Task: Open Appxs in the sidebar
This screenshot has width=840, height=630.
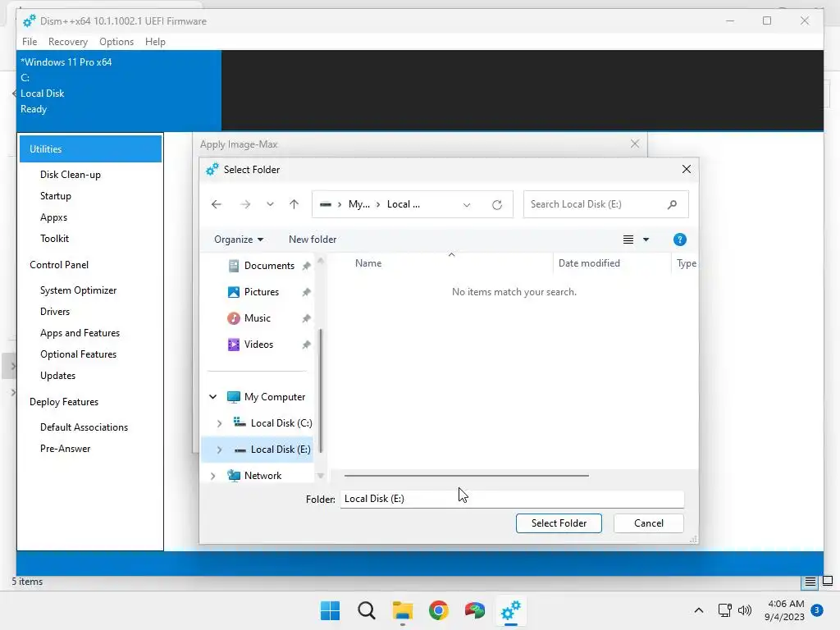Action: point(53,217)
